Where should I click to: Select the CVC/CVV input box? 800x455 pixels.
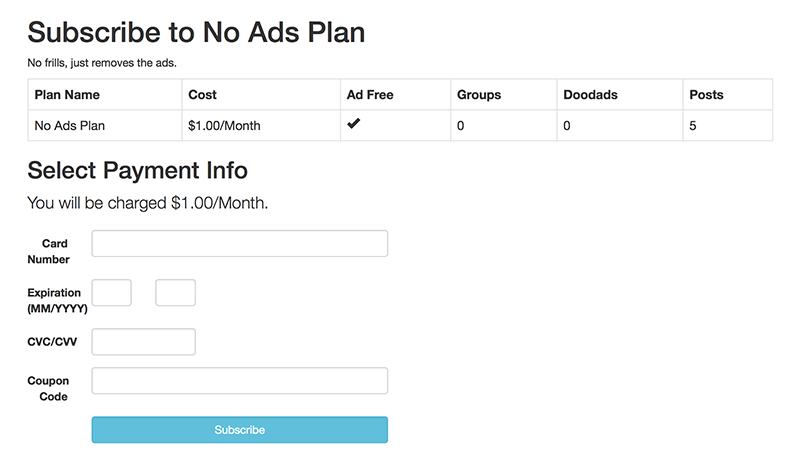click(x=143, y=342)
